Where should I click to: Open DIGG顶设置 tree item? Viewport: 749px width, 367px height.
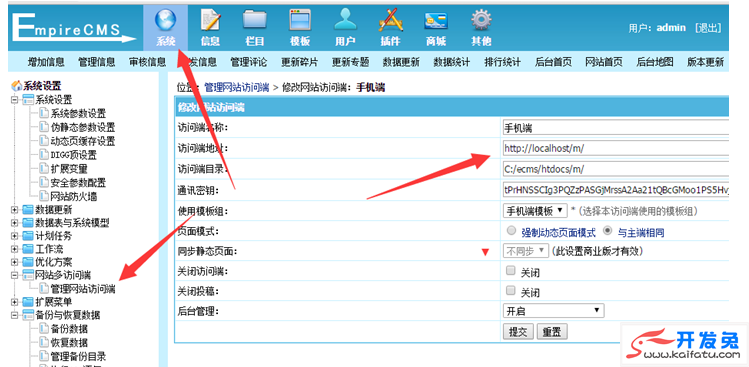click(x=74, y=155)
